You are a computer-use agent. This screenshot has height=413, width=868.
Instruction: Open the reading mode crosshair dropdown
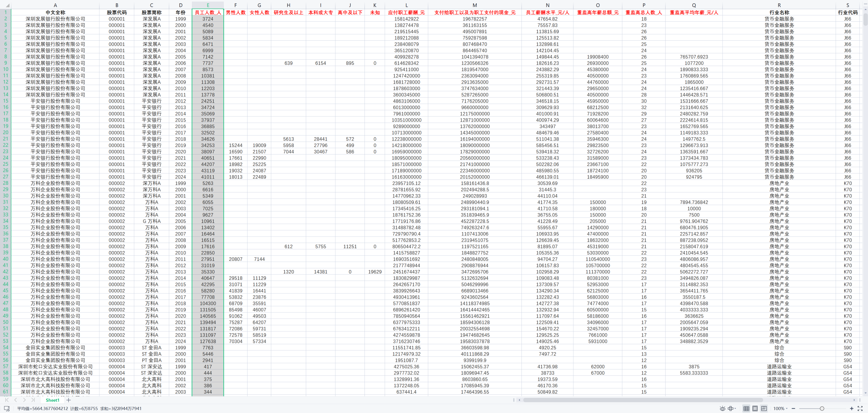[x=732, y=408]
